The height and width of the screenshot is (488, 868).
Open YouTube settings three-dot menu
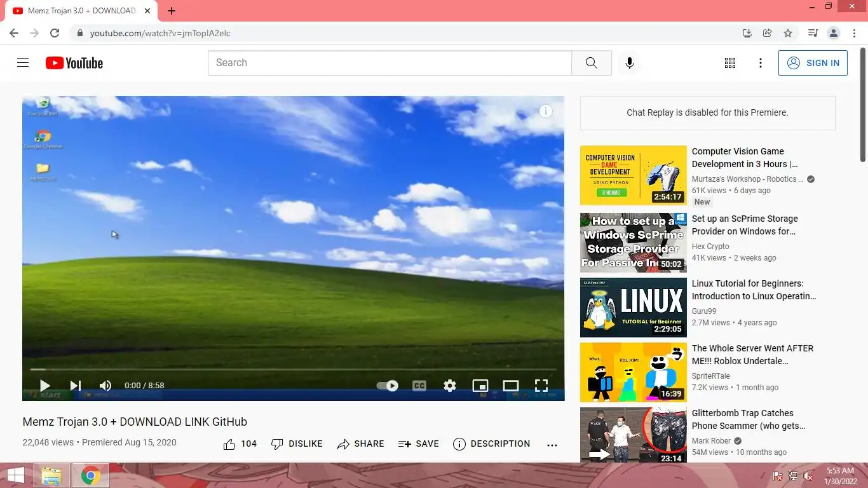coord(761,63)
